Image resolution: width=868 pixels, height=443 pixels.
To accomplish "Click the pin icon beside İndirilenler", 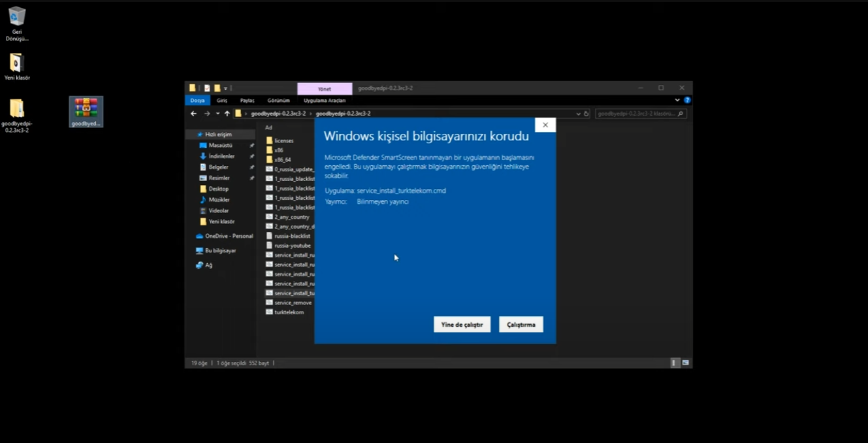I will tap(251, 157).
